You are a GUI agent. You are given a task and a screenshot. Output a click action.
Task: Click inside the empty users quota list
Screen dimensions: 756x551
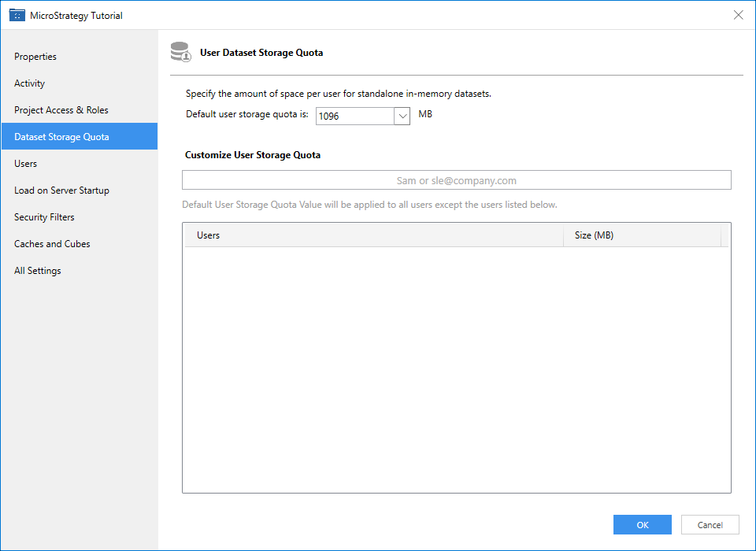coord(456,370)
